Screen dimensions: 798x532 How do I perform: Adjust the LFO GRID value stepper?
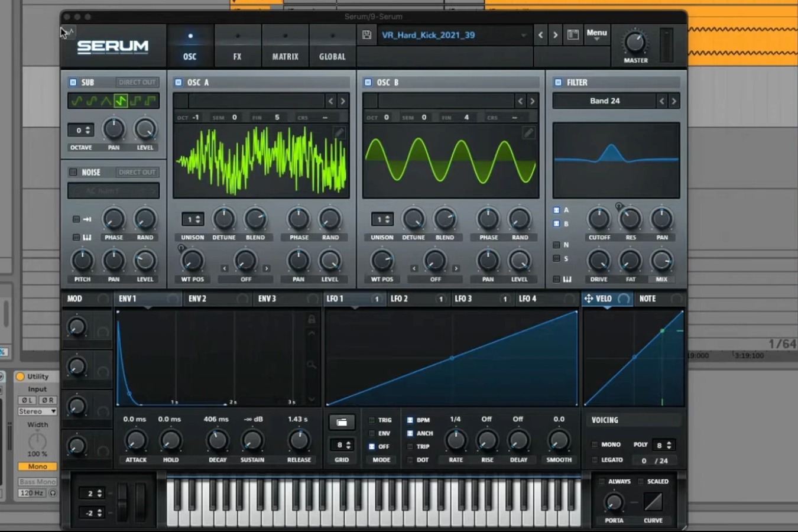click(x=342, y=445)
